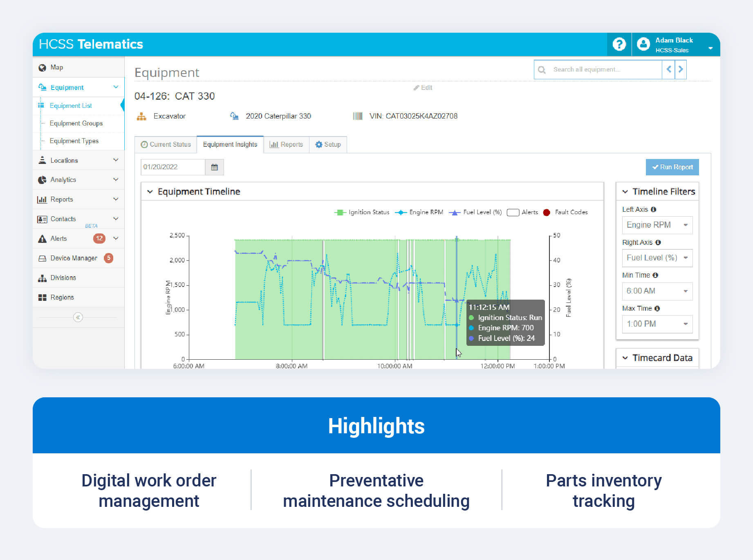Toggle Fault Codes legend item
Screen dimensions: 753x560
[565, 212]
